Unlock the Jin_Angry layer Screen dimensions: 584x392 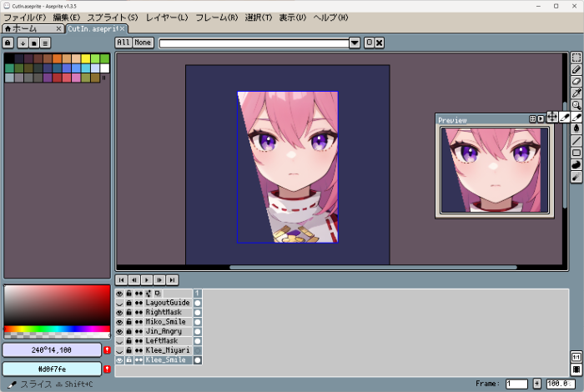(x=128, y=331)
